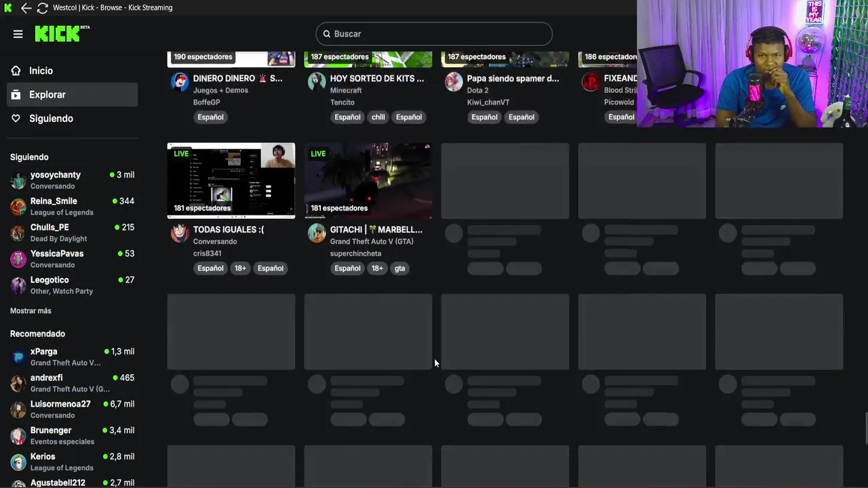The image size is (868, 488).
Task: Click the Inicio home icon
Action: (x=16, y=70)
